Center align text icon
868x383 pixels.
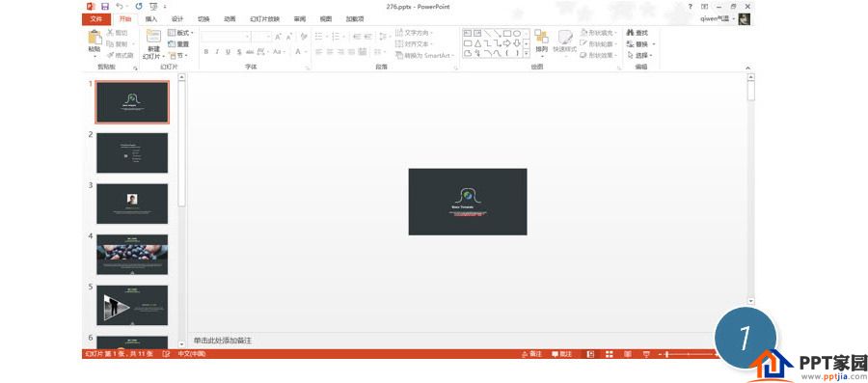(x=330, y=51)
